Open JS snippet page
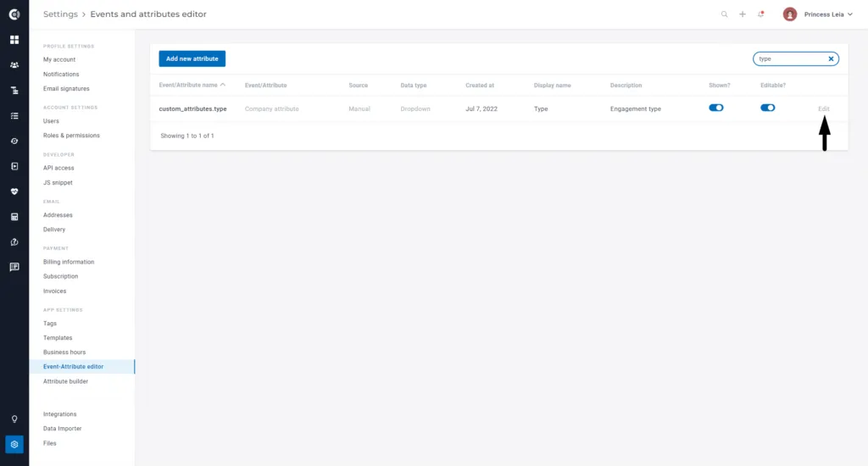This screenshot has height=466, width=868. click(x=58, y=183)
